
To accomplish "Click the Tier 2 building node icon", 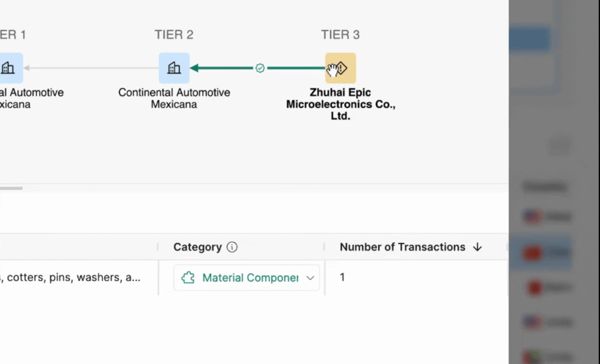I will pyautogui.click(x=174, y=68).
